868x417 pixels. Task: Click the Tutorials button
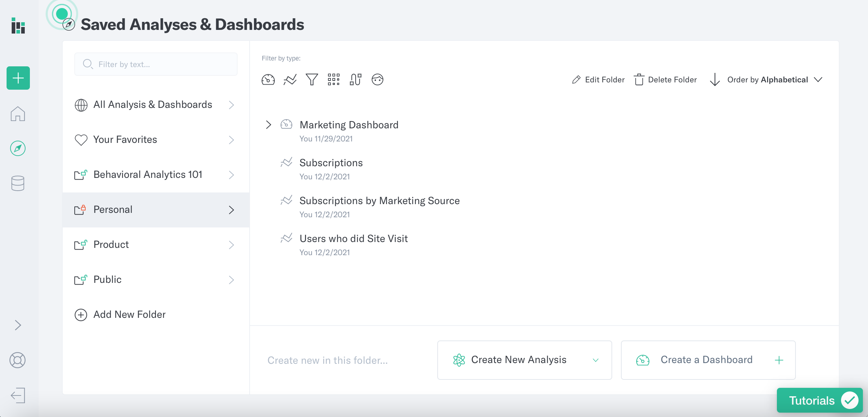click(x=820, y=400)
